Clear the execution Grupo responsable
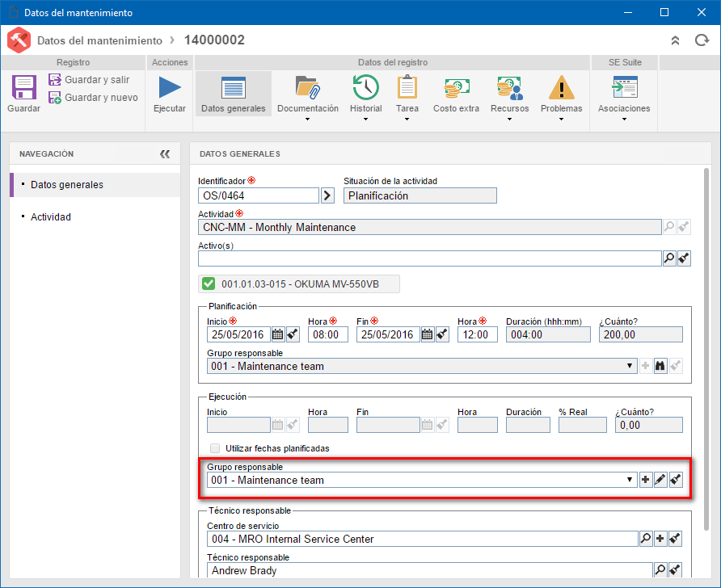The width and height of the screenshot is (721, 588). 676,480
